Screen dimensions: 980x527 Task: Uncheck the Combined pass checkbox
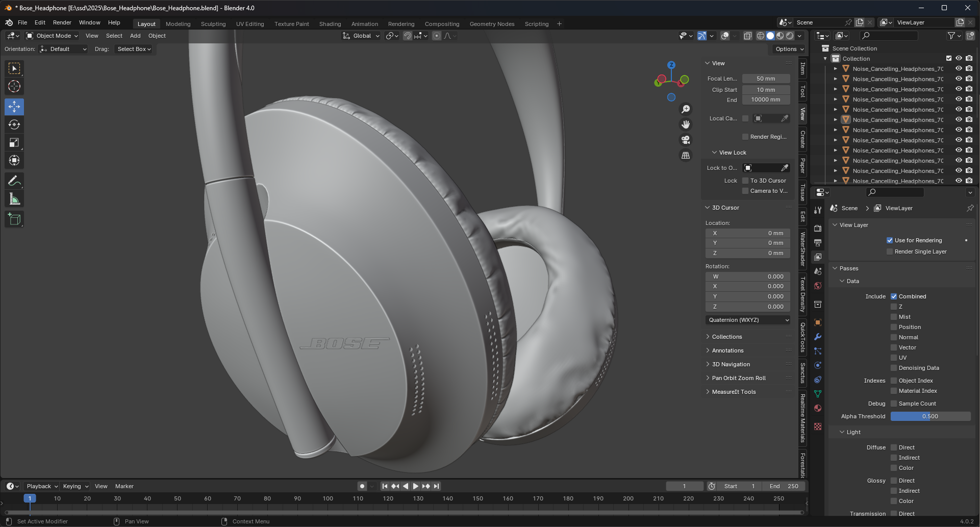pyautogui.click(x=894, y=296)
